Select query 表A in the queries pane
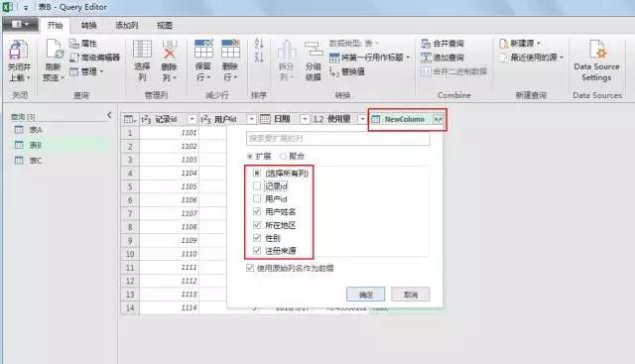This screenshot has height=364, width=635. pyautogui.click(x=36, y=130)
